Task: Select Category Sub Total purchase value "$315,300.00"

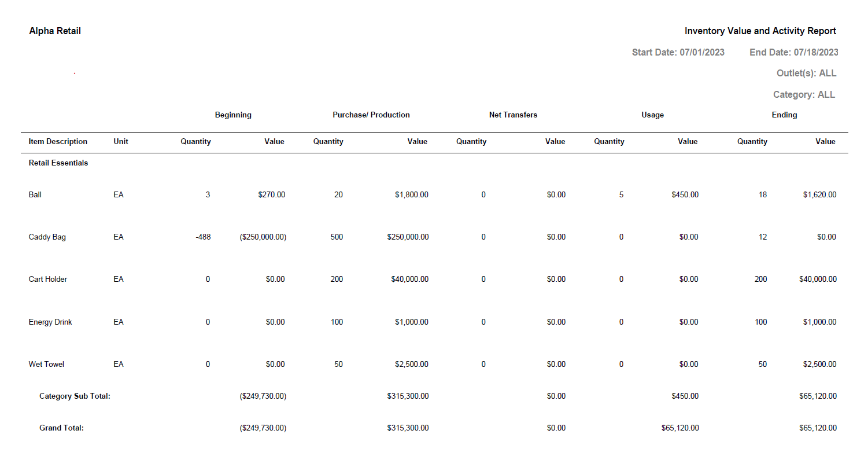Action: pyautogui.click(x=408, y=396)
